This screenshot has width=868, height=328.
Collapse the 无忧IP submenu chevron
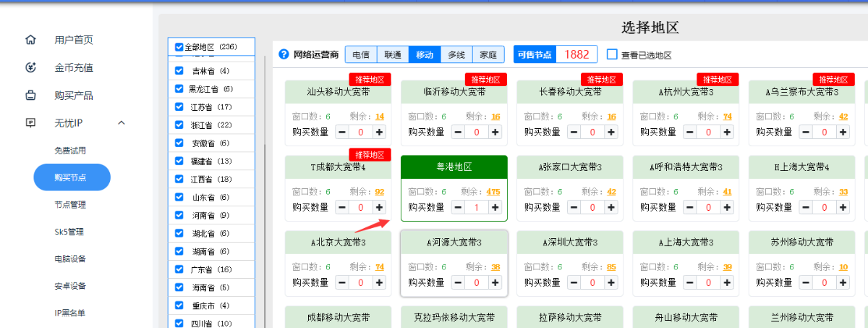[x=122, y=122]
